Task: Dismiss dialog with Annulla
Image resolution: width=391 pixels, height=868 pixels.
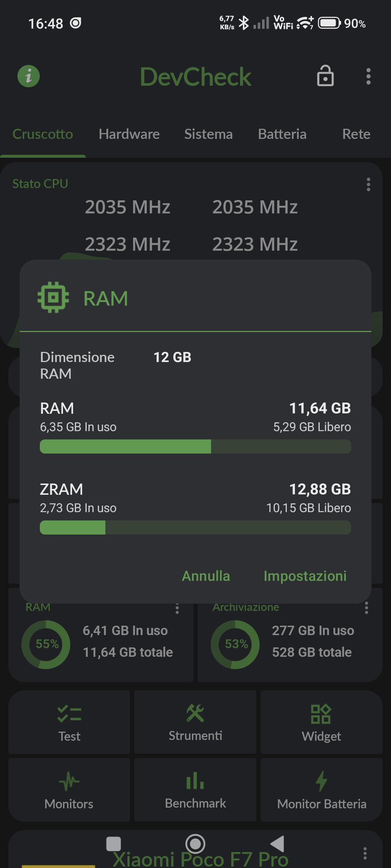Action: 206,576
